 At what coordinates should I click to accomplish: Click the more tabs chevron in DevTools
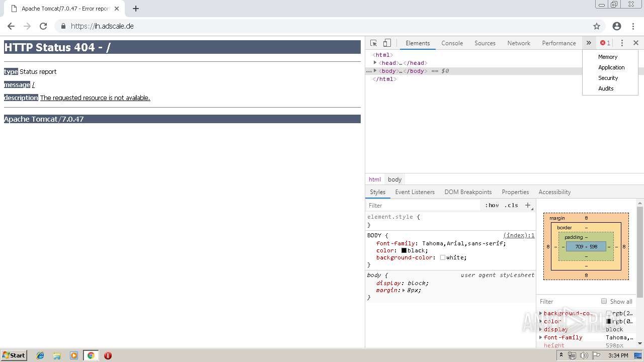[589, 43]
